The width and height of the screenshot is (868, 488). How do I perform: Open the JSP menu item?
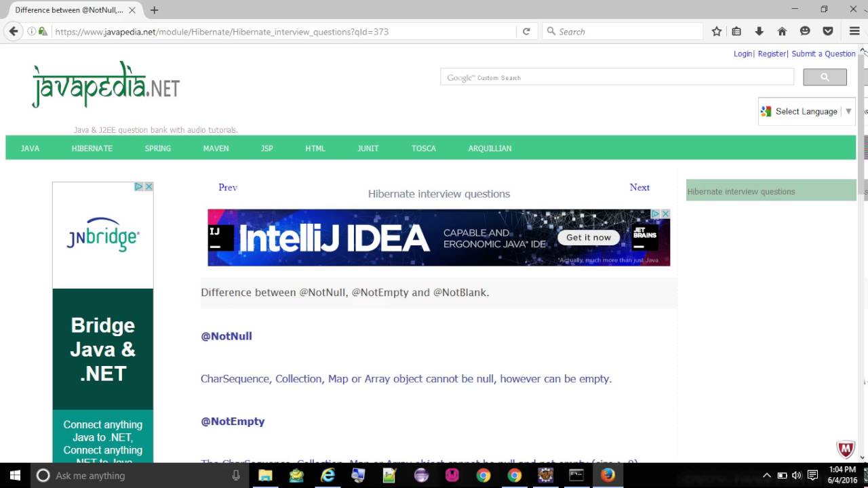pos(267,148)
